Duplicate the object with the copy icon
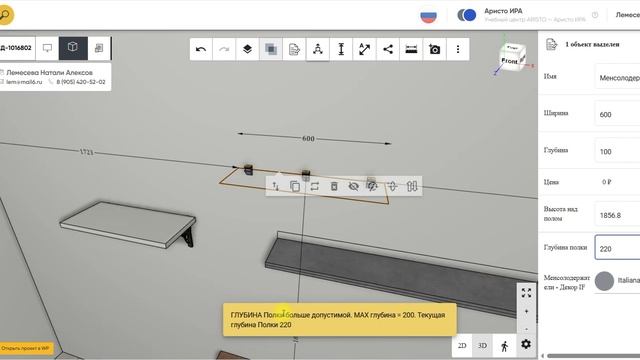640x360 pixels. pyautogui.click(x=295, y=186)
